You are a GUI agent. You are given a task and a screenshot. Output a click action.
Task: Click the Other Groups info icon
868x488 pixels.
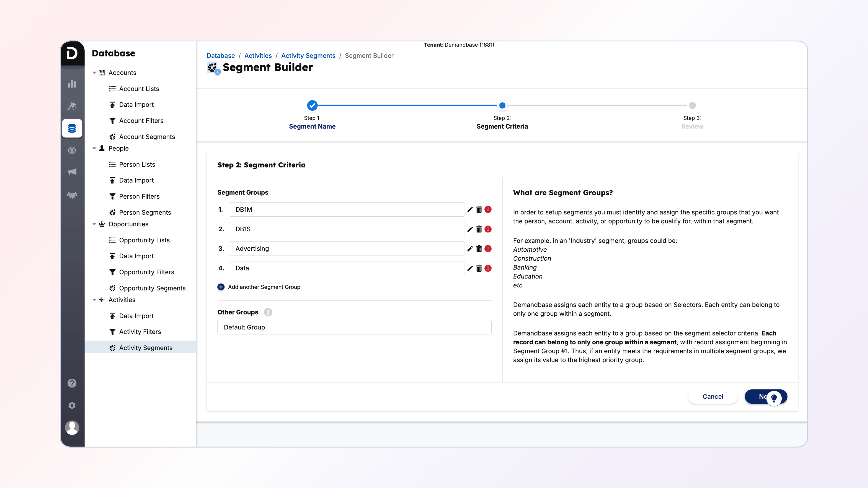(x=268, y=312)
